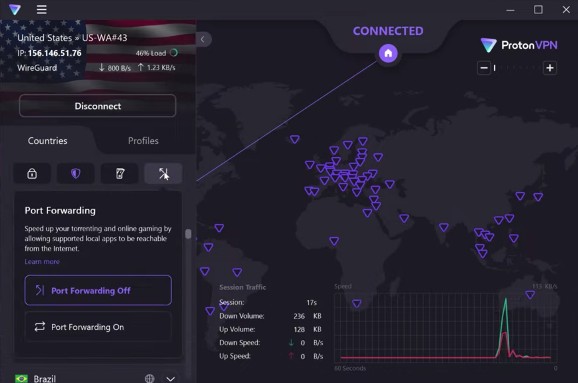Image resolution: width=578 pixels, height=383 pixels.
Task: Click the Proton VPN logo in title bar
Action: (15, 10)
